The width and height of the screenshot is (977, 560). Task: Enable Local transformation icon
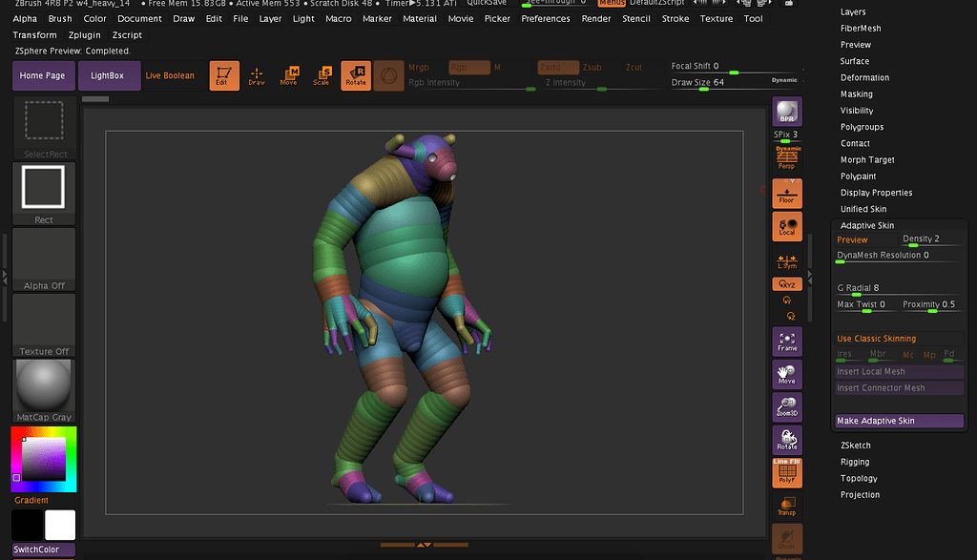786,226
